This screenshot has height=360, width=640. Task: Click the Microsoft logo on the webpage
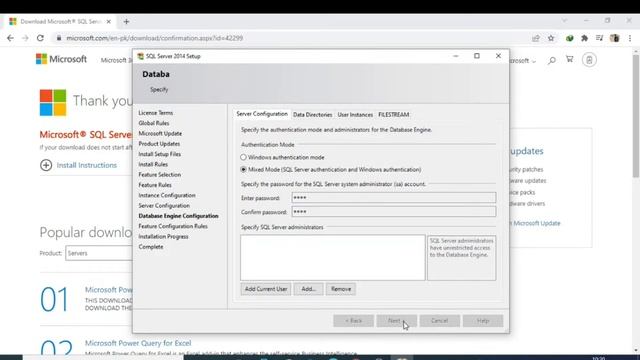pyautogui.click(x=61, y=59)
